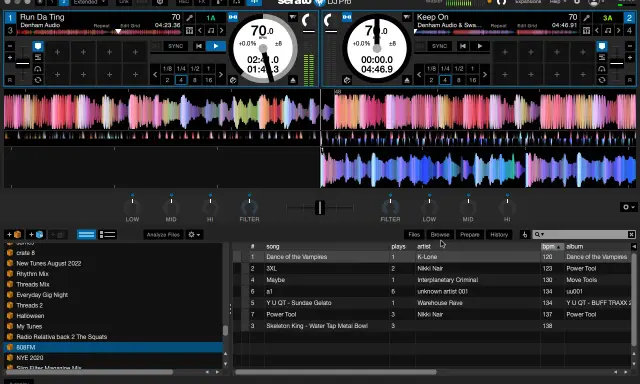Toggle SYNC on deck 2

[440, 46]
